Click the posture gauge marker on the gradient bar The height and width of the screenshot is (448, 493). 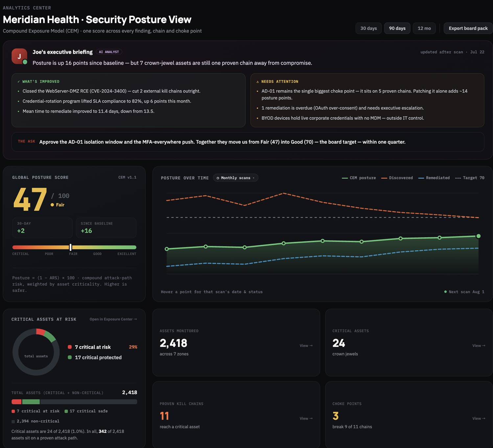71,247
